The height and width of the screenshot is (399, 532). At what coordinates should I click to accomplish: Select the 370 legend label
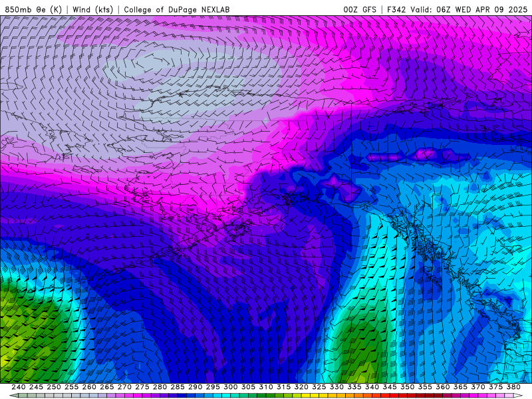point(478,387)
